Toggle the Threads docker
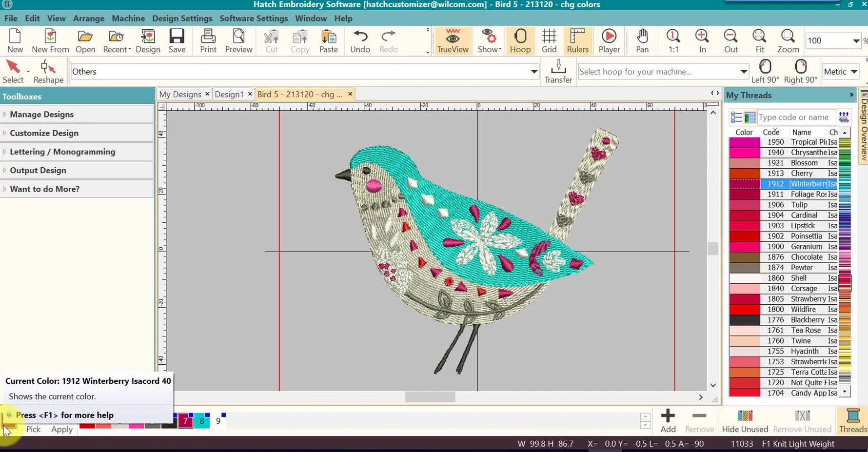This screenshot has width=868, height=452. tap(853, 421)
